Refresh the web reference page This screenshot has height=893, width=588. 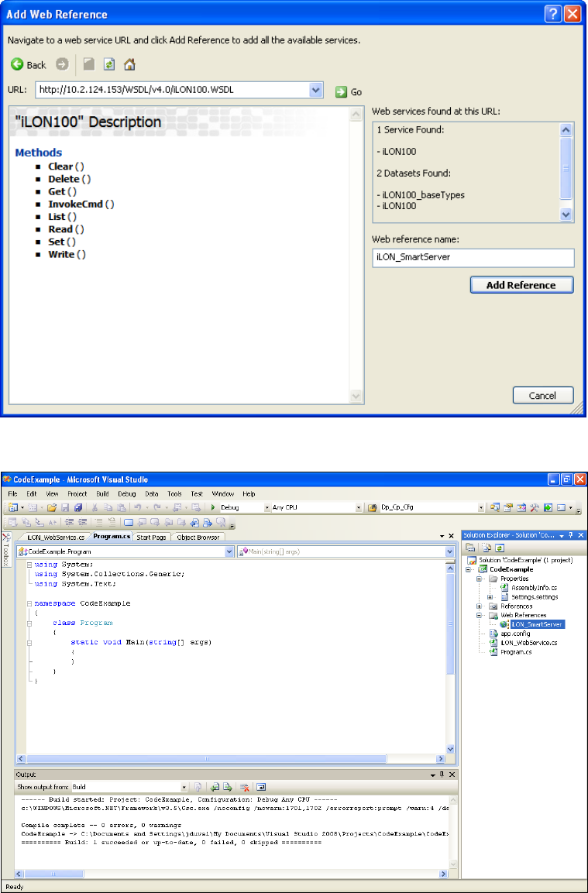click(108, 64)
